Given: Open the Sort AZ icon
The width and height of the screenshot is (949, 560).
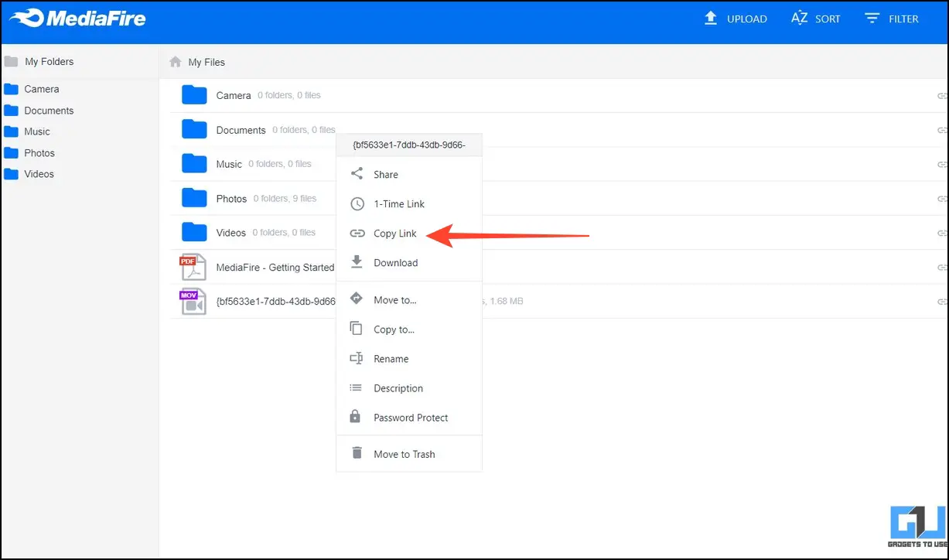Looking at the screenshot, I should point(799,18).
